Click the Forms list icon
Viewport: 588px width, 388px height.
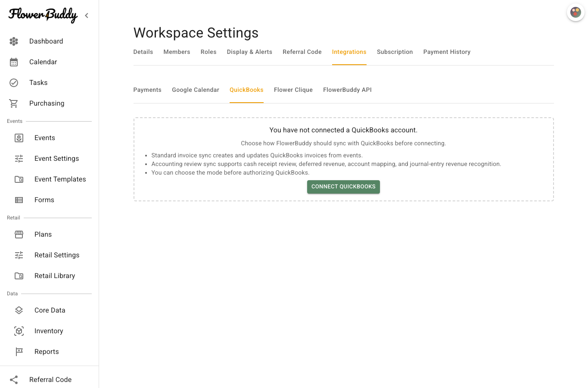click(19, 200)
